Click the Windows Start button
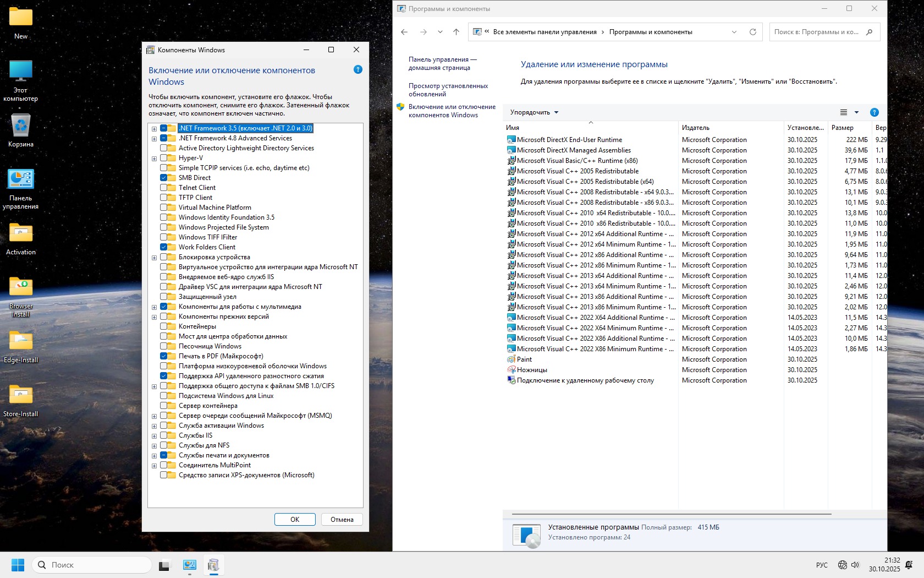The width and height of the screenshot is (924, 578). pyautogui.click(x=18, y=565)
